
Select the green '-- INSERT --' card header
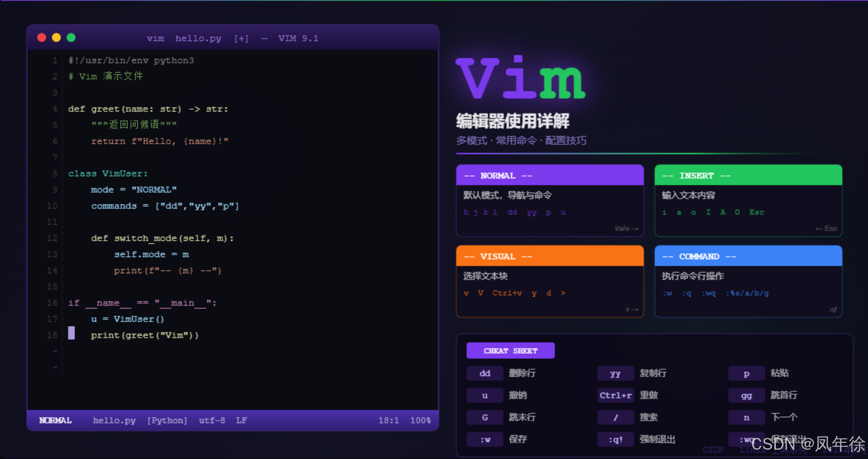click(748, 175)
